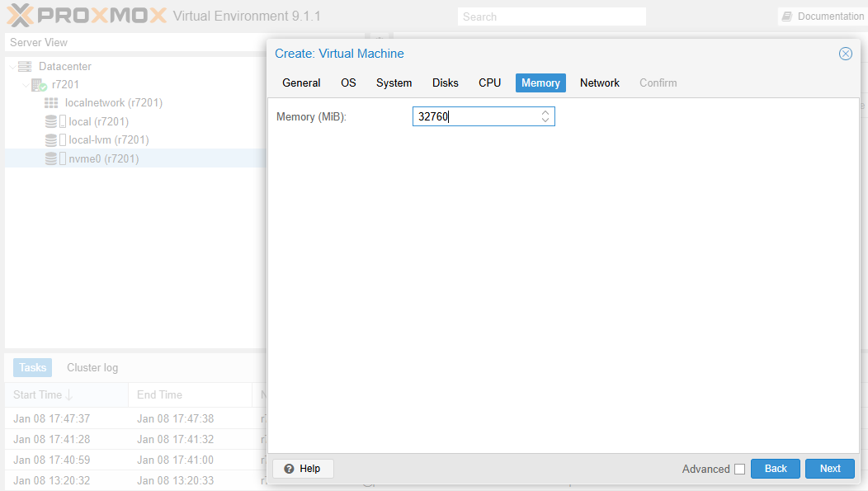Collapse the r7201 node tree
868x491 pixels.
[x=25, y=85]
